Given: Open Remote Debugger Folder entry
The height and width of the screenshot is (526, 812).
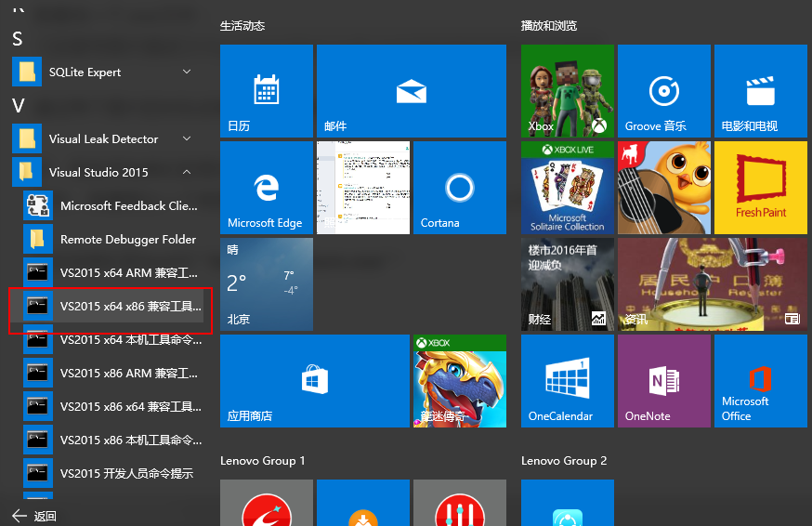Looking at the screenshot, I should tap(113, 239).
